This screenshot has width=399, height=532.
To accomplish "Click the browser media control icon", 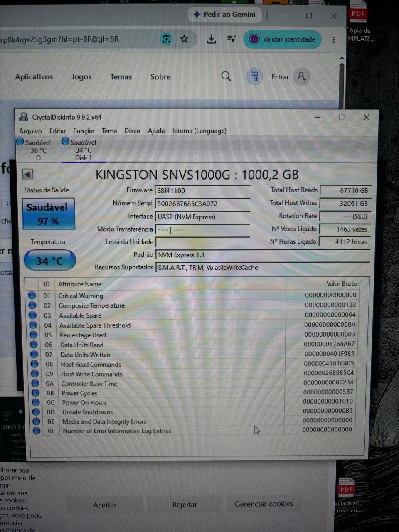I will [x=232, y=39].
